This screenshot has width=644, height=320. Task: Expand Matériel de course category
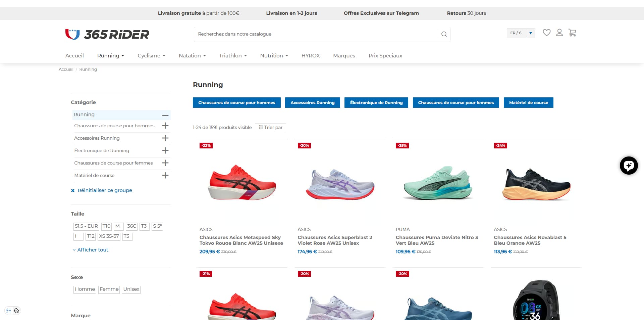point(165,175)
